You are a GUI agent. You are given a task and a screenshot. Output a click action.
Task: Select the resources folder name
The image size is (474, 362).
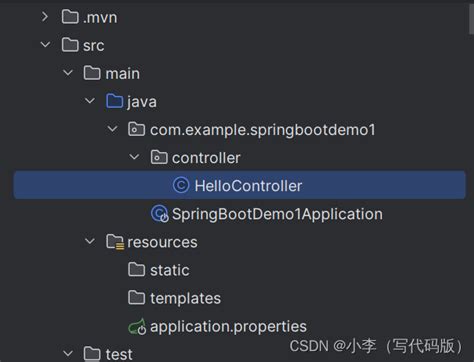pos(162,242)
